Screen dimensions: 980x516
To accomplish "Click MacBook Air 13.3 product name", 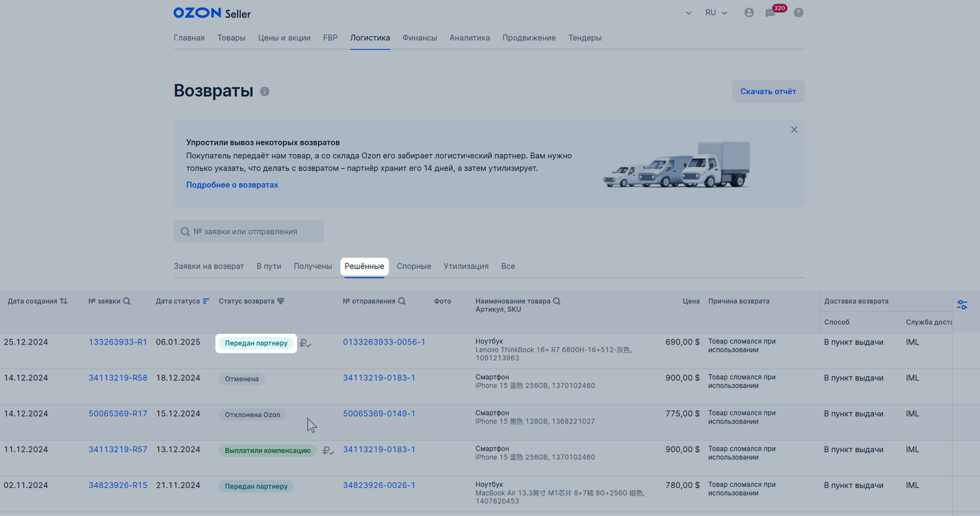I will 559,497.
